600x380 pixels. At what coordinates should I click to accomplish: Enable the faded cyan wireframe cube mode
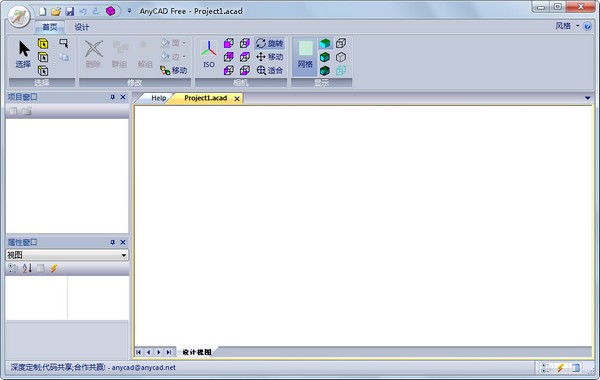coord(341,70)
